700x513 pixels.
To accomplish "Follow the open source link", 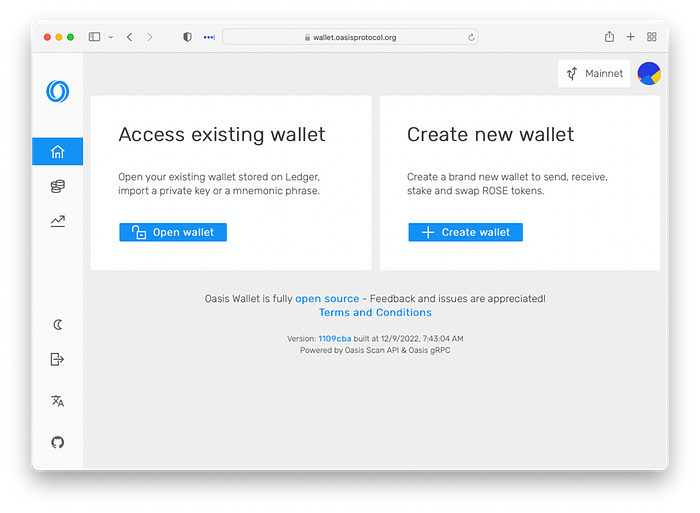I will [327, 299].
